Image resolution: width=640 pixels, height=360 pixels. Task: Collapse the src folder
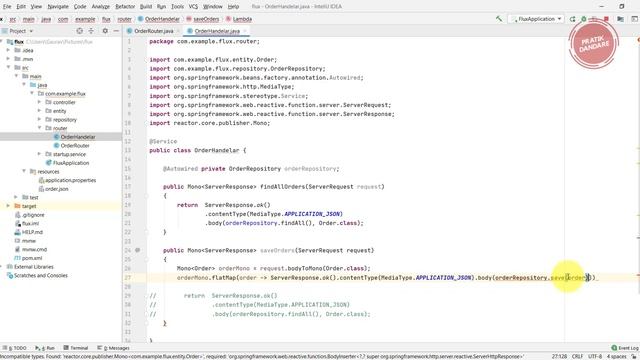coord(8,67)
